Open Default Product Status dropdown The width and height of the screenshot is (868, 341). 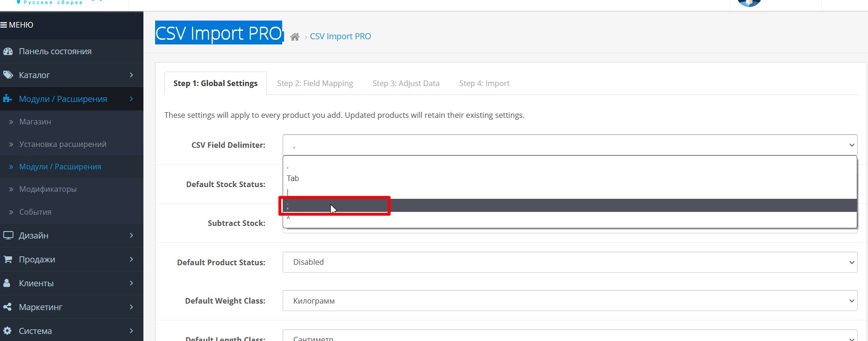click(569, 262)
